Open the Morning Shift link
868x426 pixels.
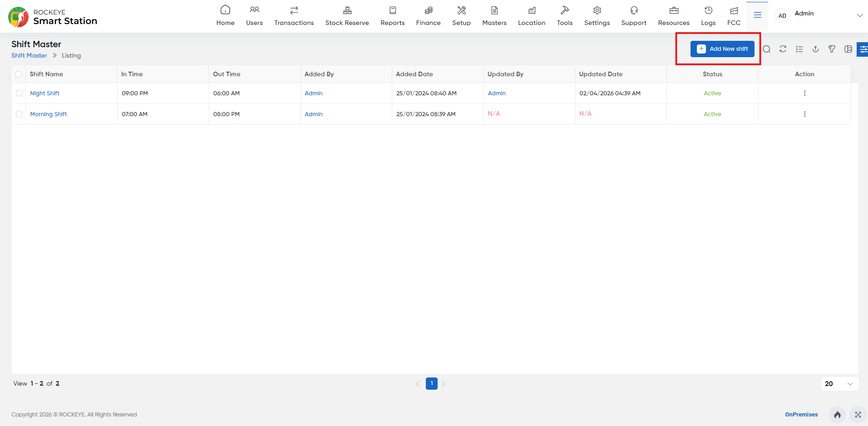[x=49, y=114]
